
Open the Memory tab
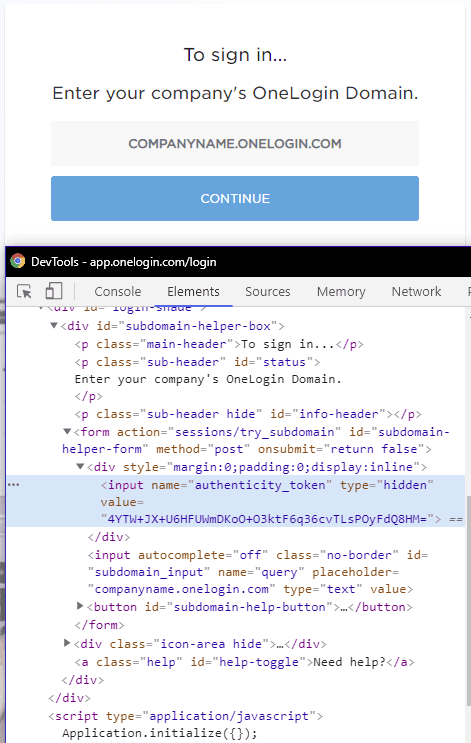coord(341,291)
